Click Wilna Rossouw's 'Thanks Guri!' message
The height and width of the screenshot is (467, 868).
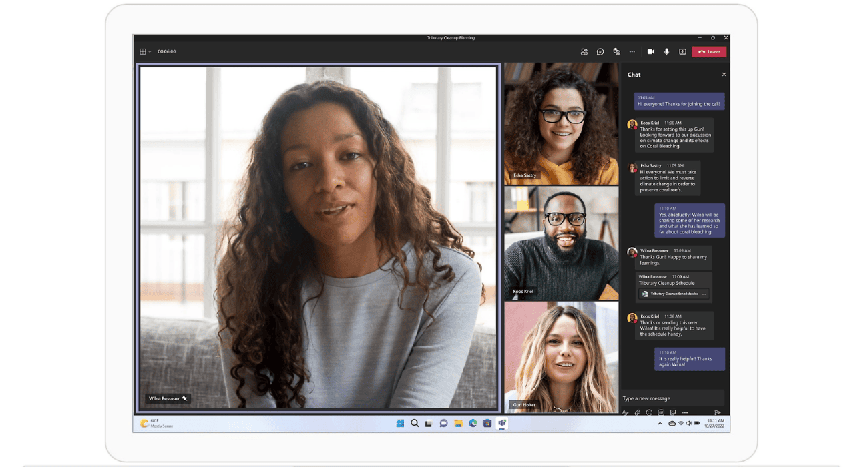675,257
